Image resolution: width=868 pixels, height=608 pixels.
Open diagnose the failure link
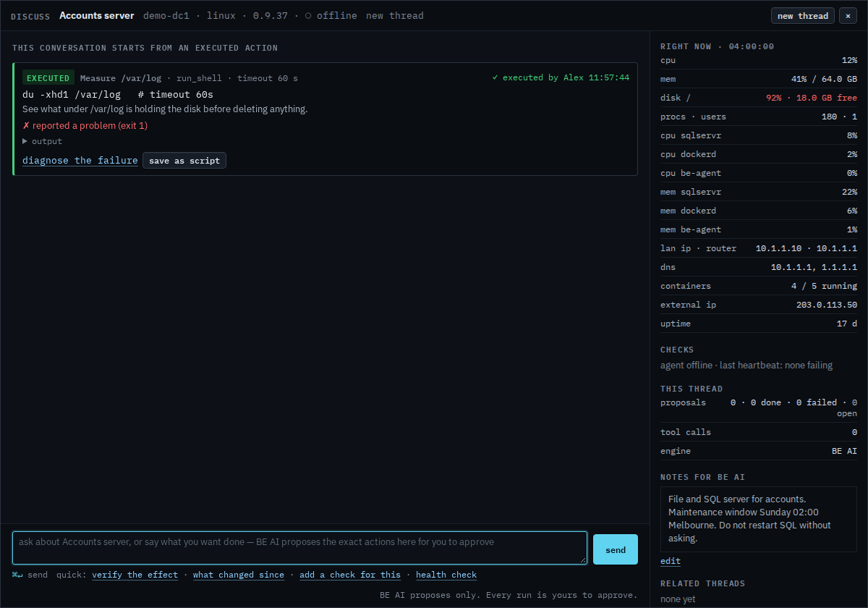point(80,161)
